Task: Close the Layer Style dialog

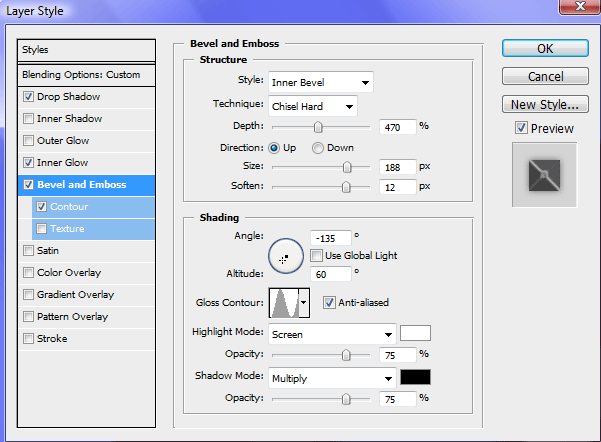Action: click(x=580, y=6)
